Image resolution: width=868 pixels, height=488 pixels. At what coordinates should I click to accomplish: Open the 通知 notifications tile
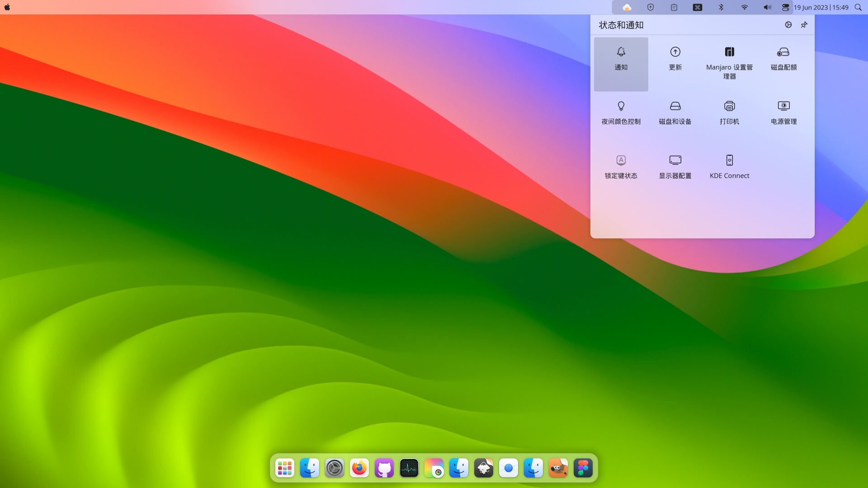coord(621,64)
